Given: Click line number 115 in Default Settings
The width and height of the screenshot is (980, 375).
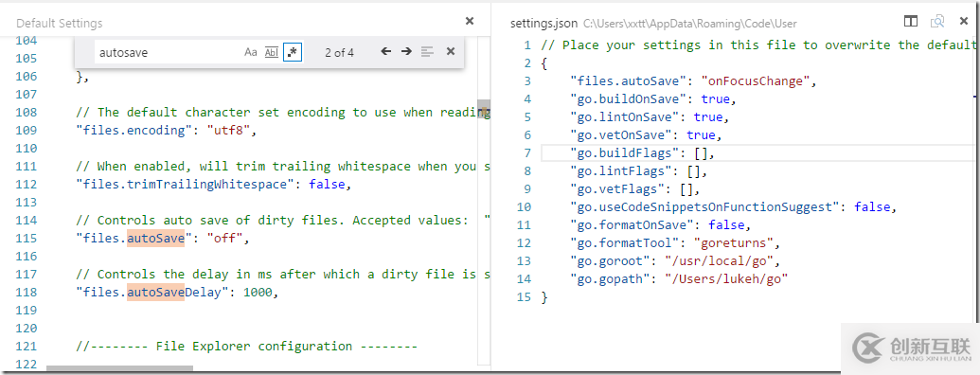Looking at the screenshot, I should [26, 238].
